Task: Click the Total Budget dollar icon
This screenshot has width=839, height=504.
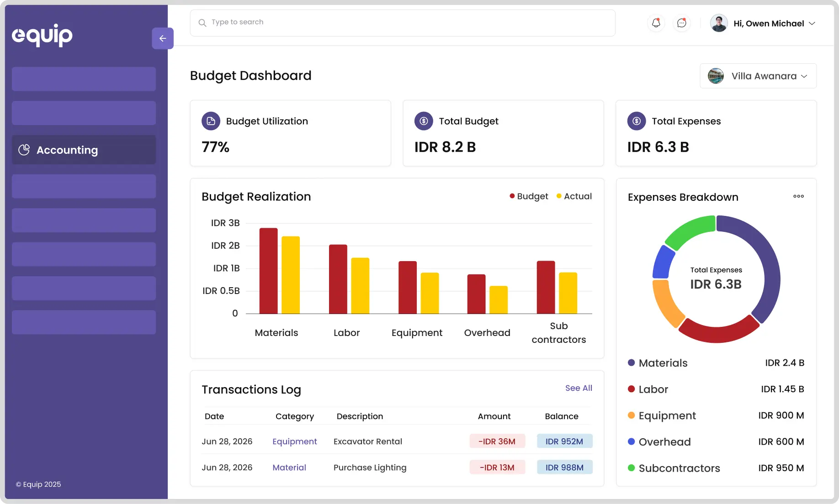Action: click(424, 121)
